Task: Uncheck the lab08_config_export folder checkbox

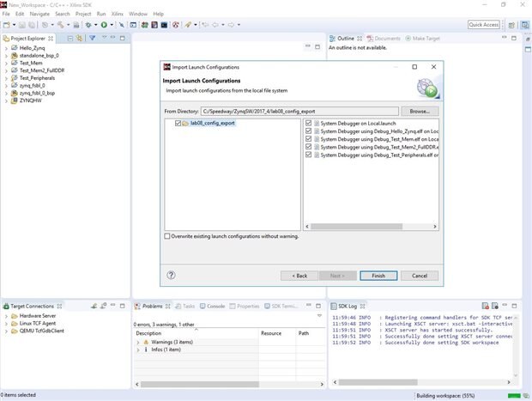Action: coord(178,124)
